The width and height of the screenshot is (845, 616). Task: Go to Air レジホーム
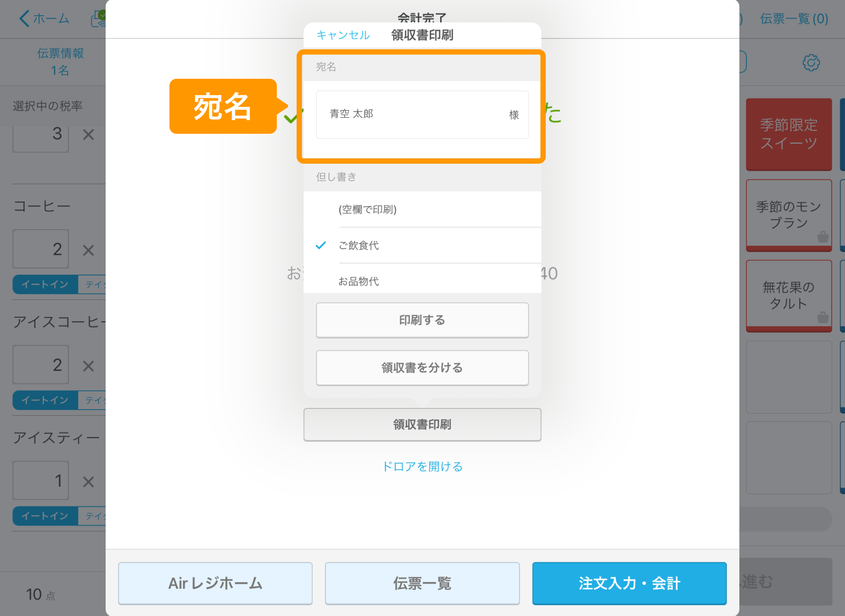pyautogui.click(x=215, y=583)
